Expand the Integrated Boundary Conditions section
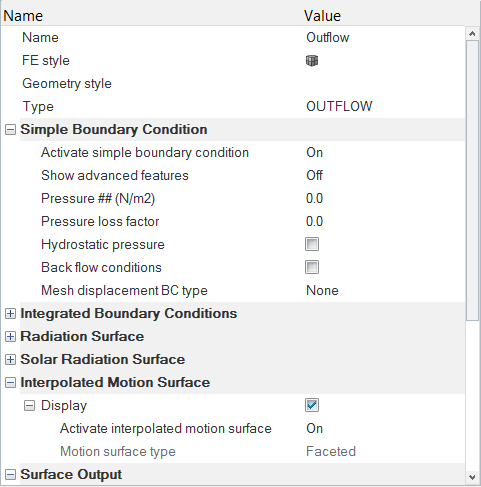 click(x=10, y=314)
